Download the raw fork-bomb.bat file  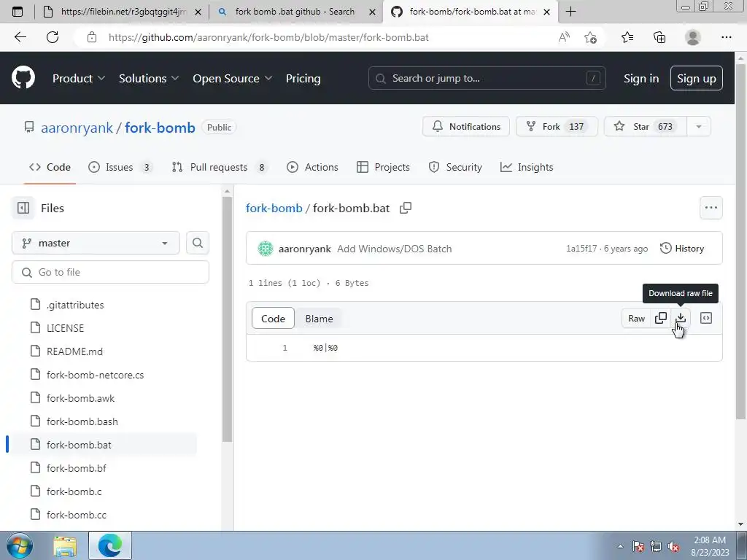[681, 318]
